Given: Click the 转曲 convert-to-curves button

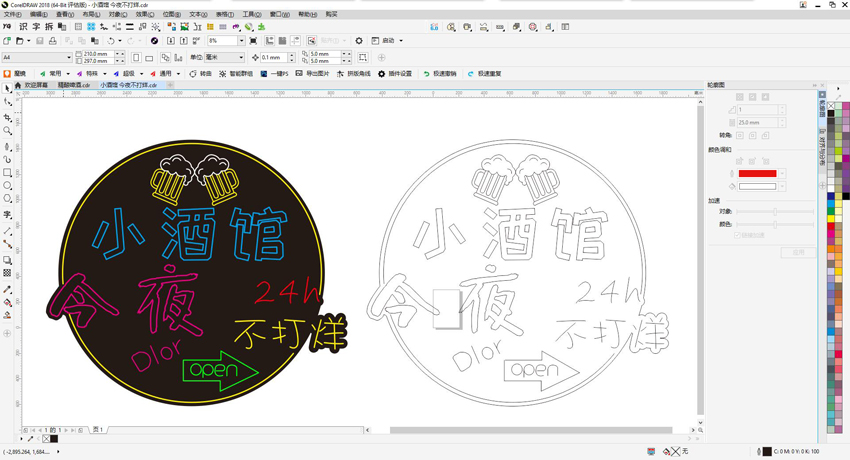Looking at the screenshot, I should tap(200, 74).
